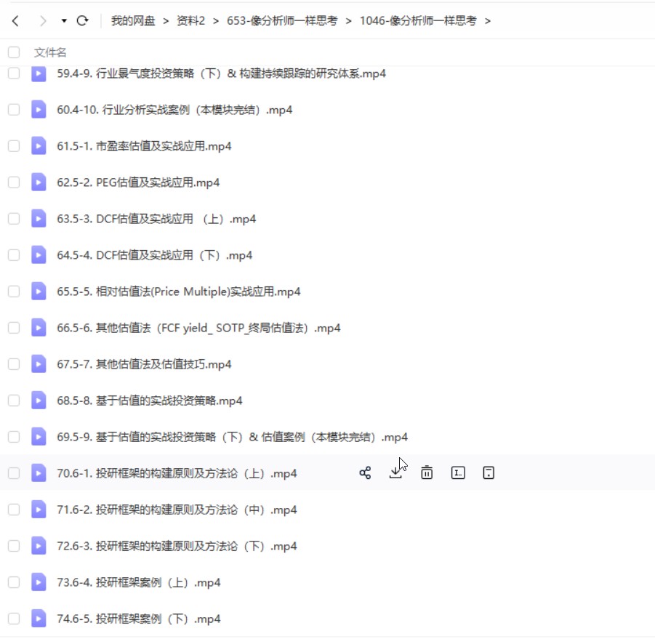Screen dimensions: 655x644
Task: Click video icon of 74.6-5 投研框架案例（下）
Action: point(39,618)
